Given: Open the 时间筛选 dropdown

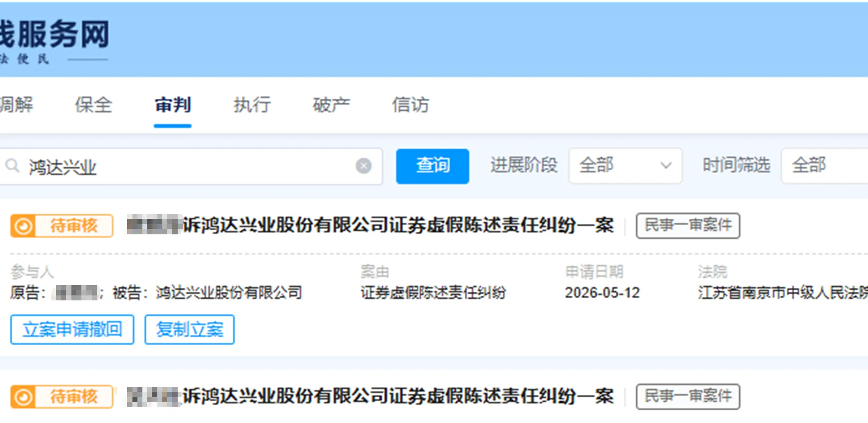Looking at the screenshot, I should 825,166.
